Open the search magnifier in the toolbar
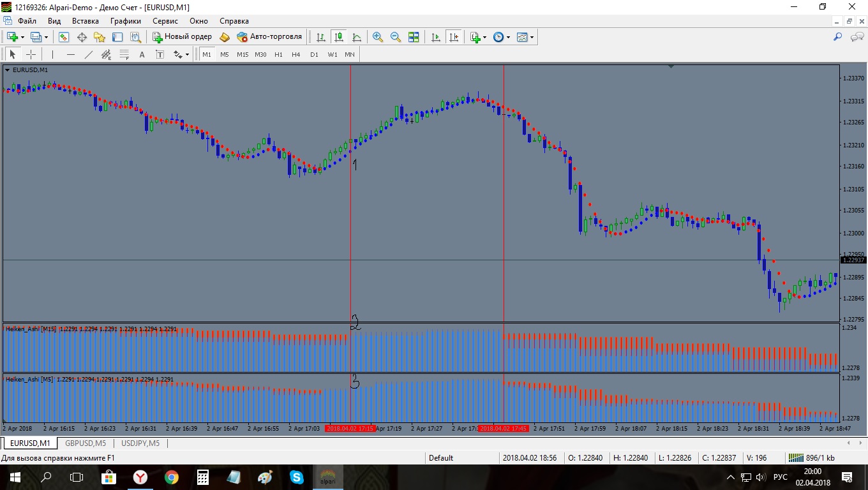868x490 pixels. pos(838,37)
